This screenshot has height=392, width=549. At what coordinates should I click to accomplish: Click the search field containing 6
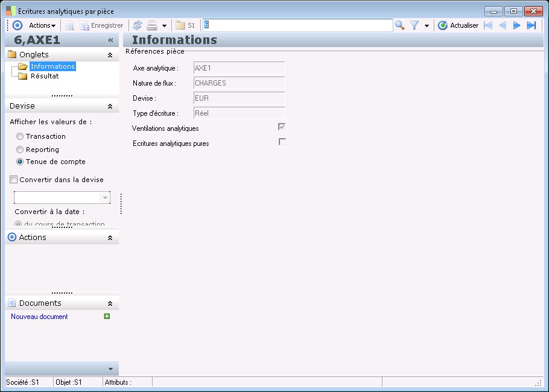[297, 25]
